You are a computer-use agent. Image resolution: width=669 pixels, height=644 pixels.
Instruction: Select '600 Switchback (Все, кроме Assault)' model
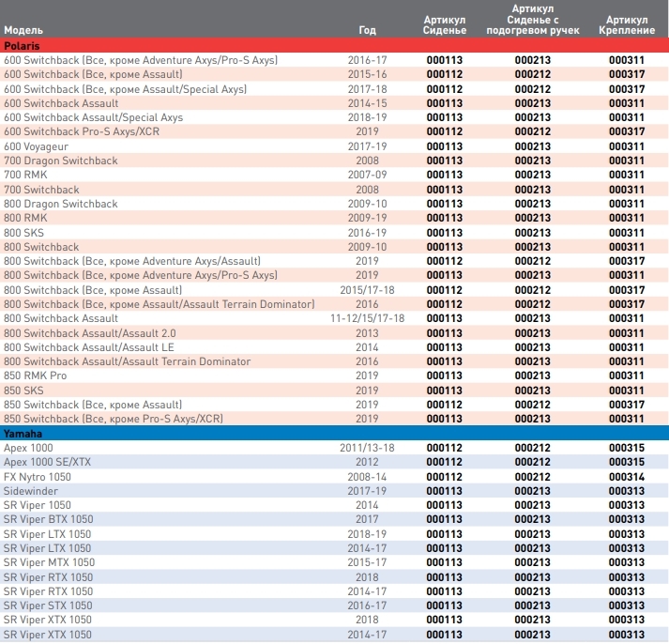click(x=93, y=74)
